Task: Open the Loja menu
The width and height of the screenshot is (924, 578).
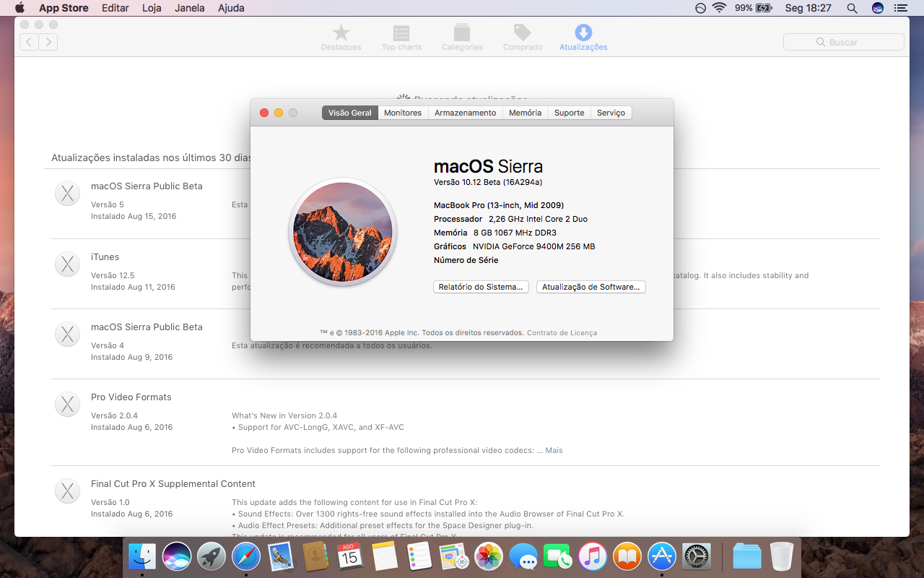Action: pos(152,8)
